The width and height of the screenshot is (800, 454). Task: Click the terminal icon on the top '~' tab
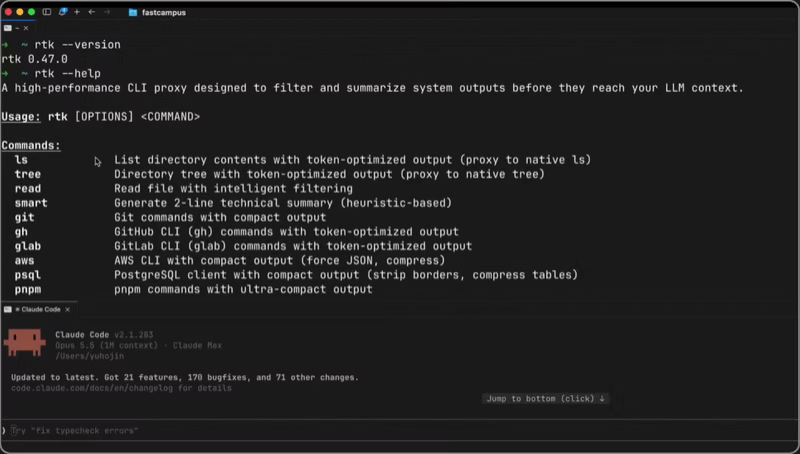coord(8,28)
